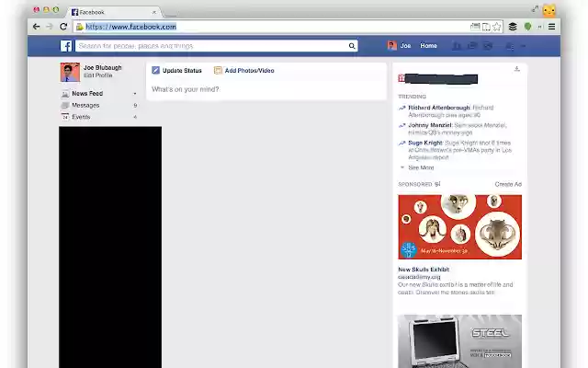The image size is (588, 368).
Task: Click the stacked-layers extension icon
Action: pos(513,27)
